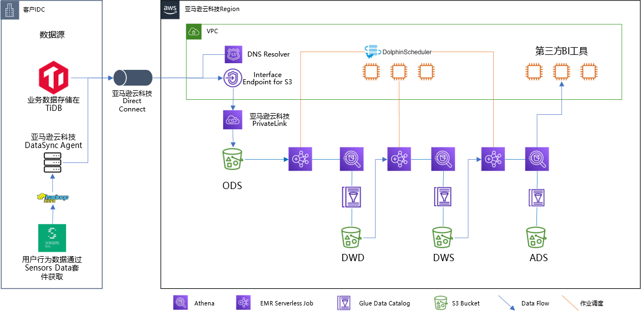644x316 pixels.
Task: Click the Athena icon above ADS
Action: (x=537, y=159)
